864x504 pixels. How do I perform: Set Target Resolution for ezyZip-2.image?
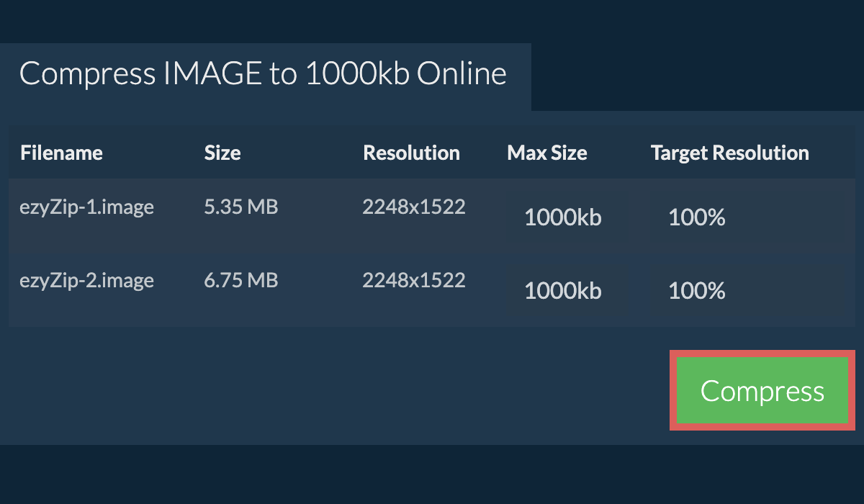point(747,290)
